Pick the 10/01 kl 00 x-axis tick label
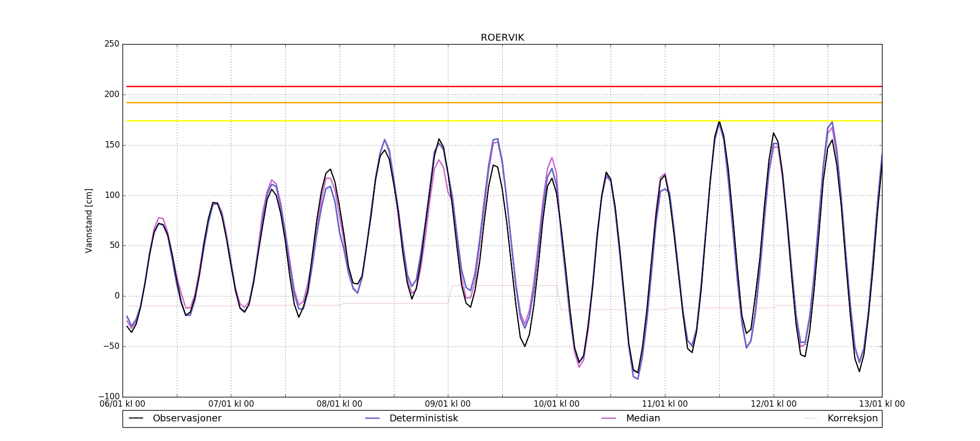Screen dimensions: 980x441 [557, 404]
